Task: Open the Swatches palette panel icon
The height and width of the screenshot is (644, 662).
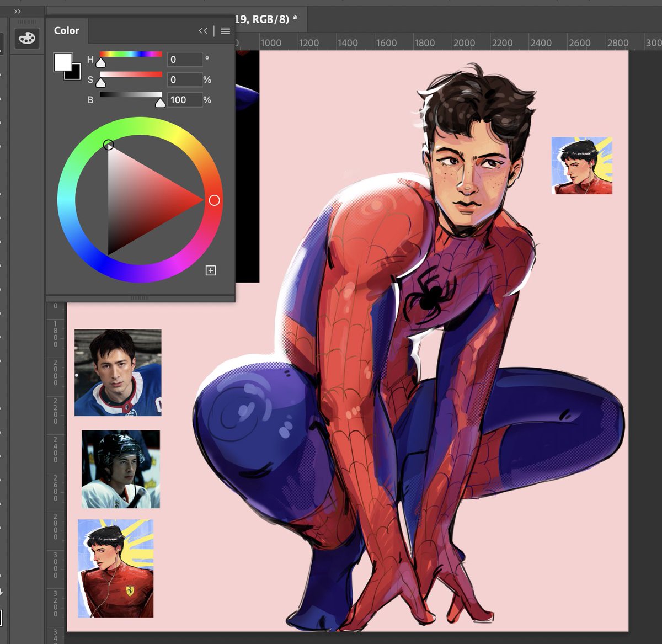Action: coord(26,38)
